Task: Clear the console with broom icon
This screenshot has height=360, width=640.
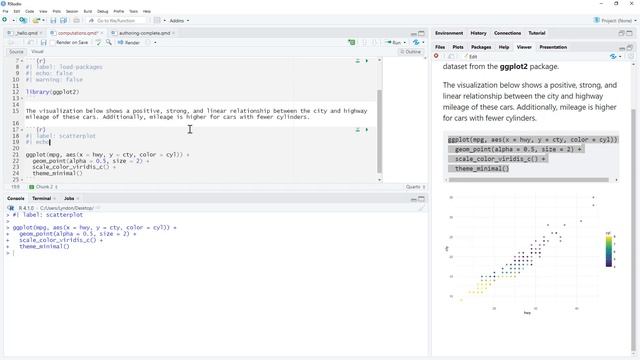Action: click(421, 208)
